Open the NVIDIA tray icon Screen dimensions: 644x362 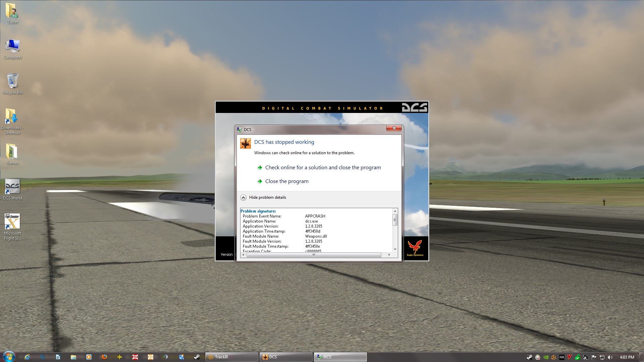pyautogui.click(x=546, y=357)
